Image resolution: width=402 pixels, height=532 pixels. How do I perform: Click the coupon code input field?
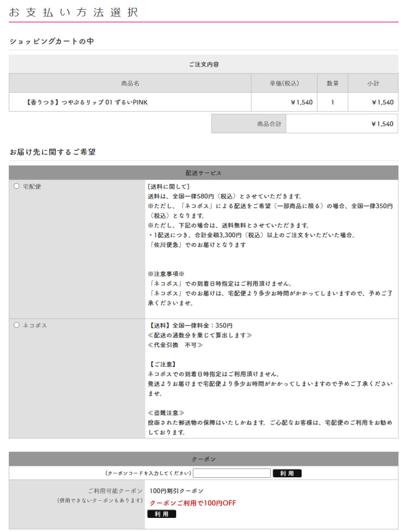click(x=232, y=473)
